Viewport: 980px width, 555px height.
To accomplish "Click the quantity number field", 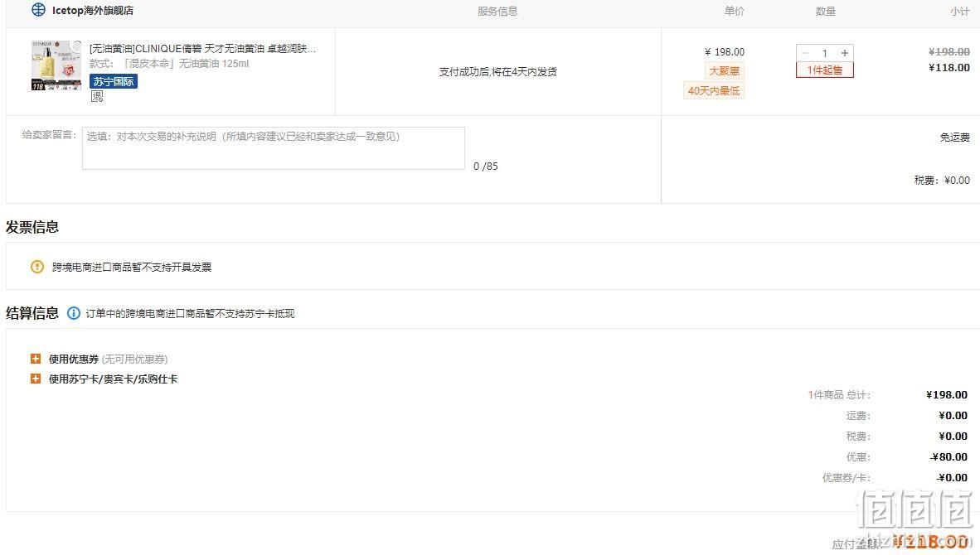I will tap(825, 53).
